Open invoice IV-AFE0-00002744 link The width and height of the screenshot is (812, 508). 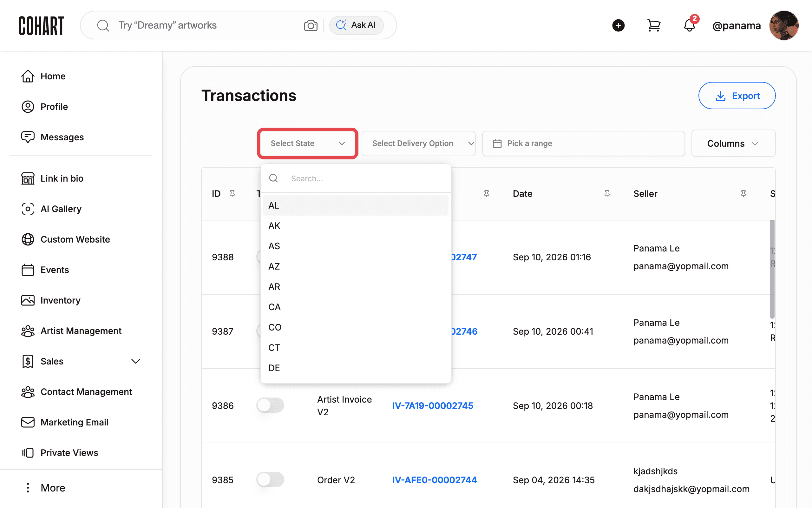tap(434, 480)
